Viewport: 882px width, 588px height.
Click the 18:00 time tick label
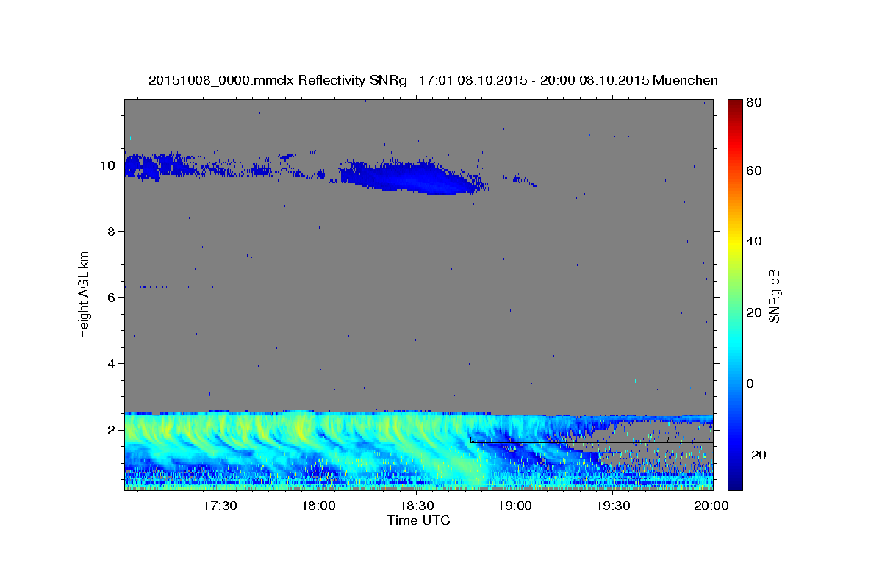(318, 506)
